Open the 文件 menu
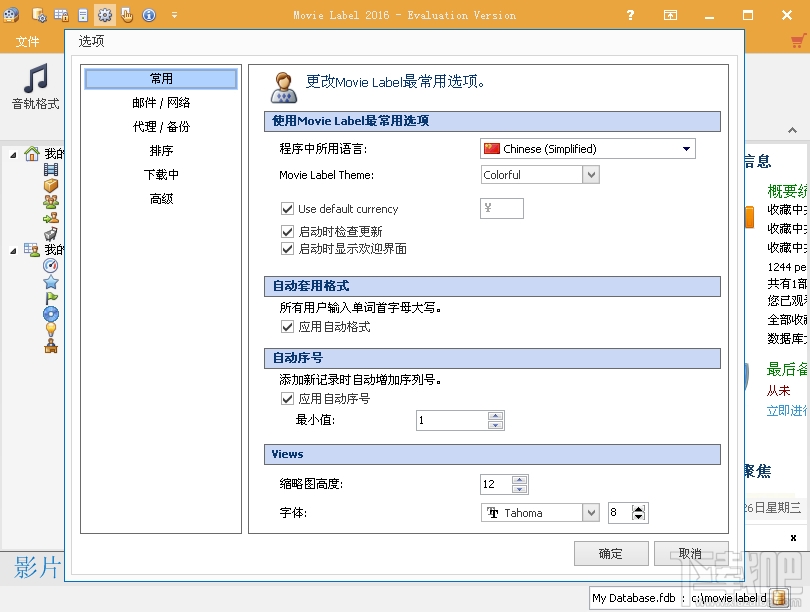Screen dimensions: 810x612 28,42
